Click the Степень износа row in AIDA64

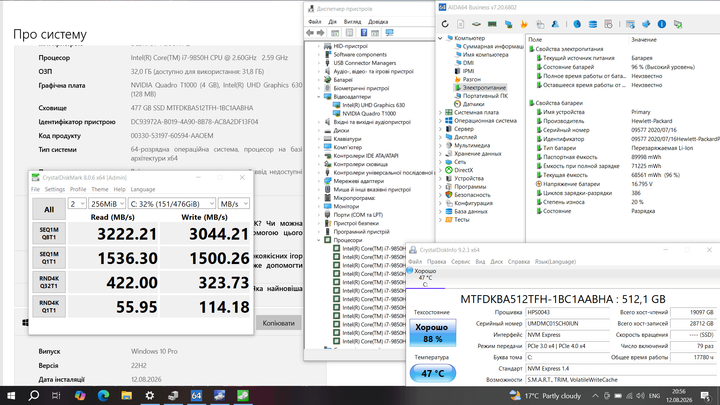[624, 202]
